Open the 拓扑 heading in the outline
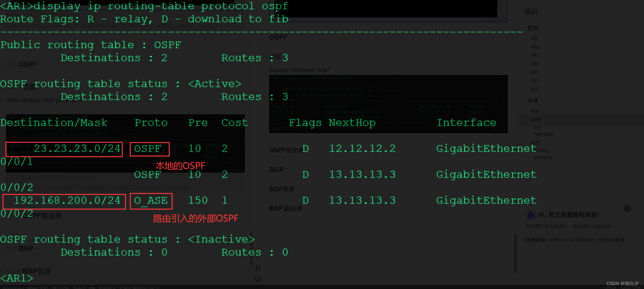The width and height of the screenshot is (644, 289). [531, 12]
